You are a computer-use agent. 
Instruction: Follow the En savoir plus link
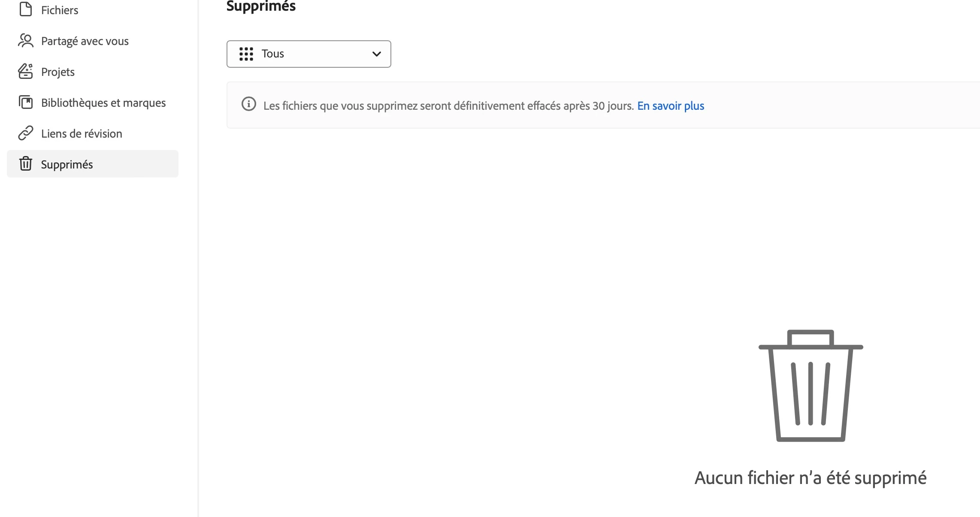pyautogui.click(x=671, y=106)
